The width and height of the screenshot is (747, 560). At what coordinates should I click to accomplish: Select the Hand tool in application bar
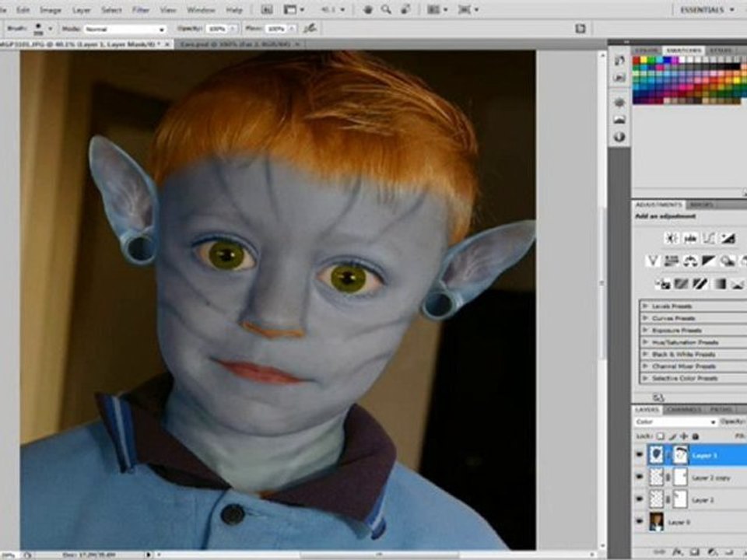368,9
